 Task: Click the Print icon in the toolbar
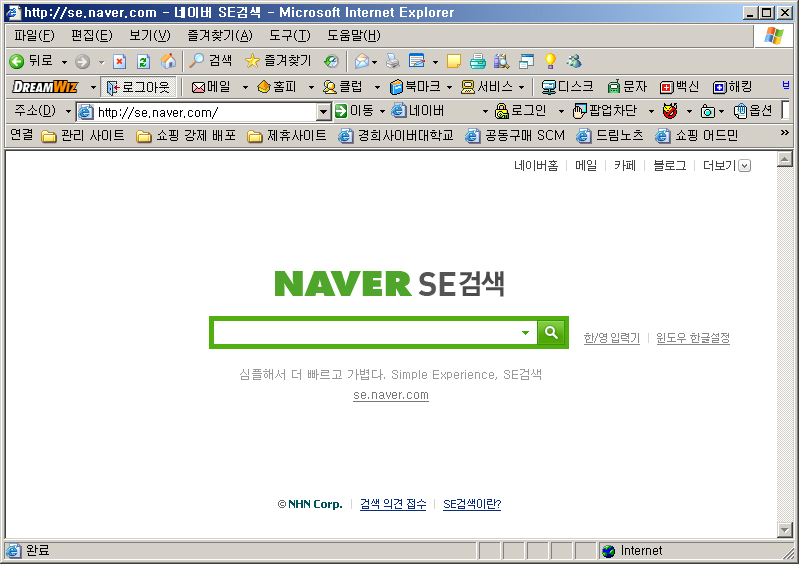(x=392, y=62)
